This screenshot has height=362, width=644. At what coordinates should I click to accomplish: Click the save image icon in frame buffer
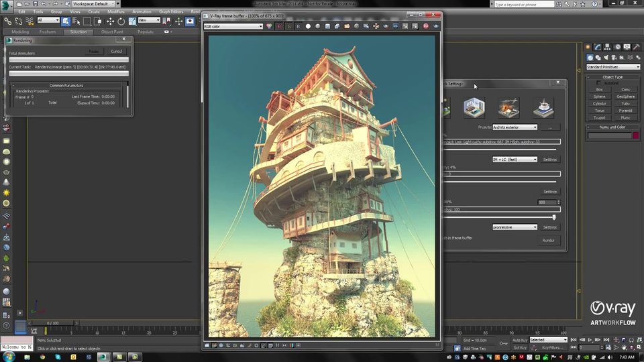tap(327, 26)
